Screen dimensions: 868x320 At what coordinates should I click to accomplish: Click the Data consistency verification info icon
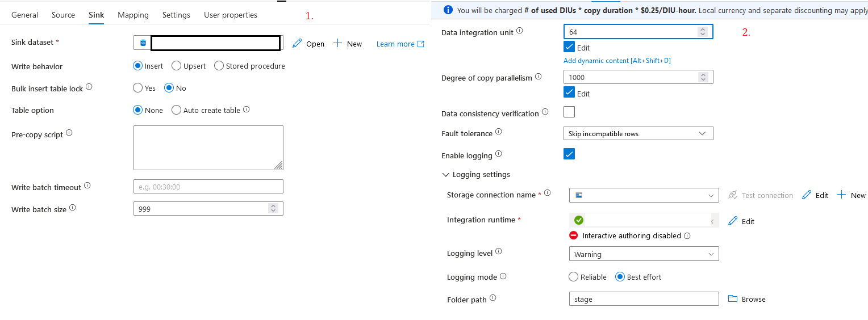coord(545,112)
